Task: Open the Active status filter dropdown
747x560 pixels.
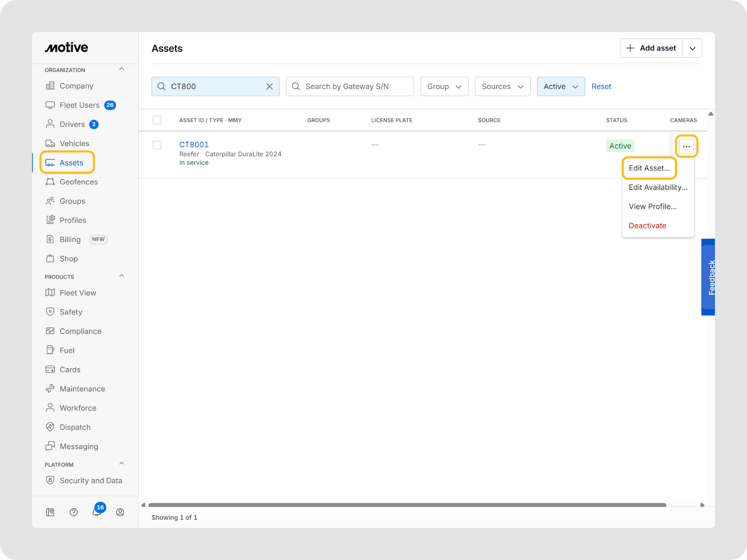Action: 560,86
